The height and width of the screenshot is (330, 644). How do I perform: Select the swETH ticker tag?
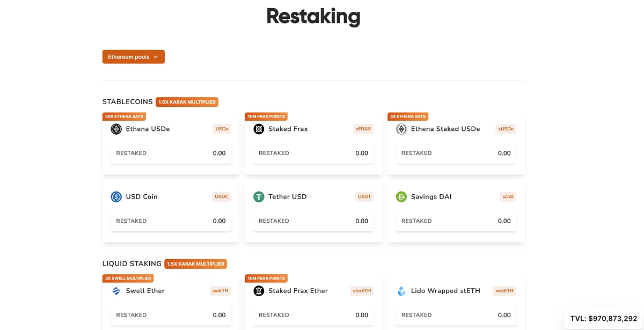tap(221, 291)
